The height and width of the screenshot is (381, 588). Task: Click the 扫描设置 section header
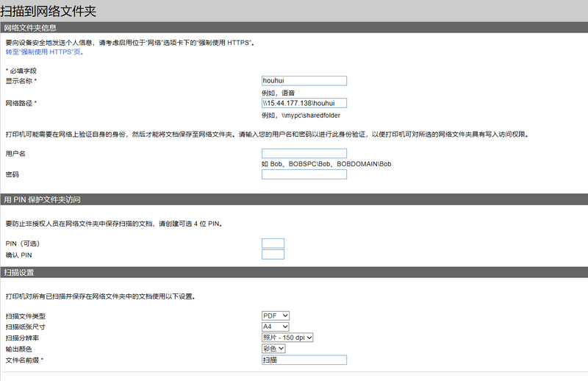coord(20,272)
